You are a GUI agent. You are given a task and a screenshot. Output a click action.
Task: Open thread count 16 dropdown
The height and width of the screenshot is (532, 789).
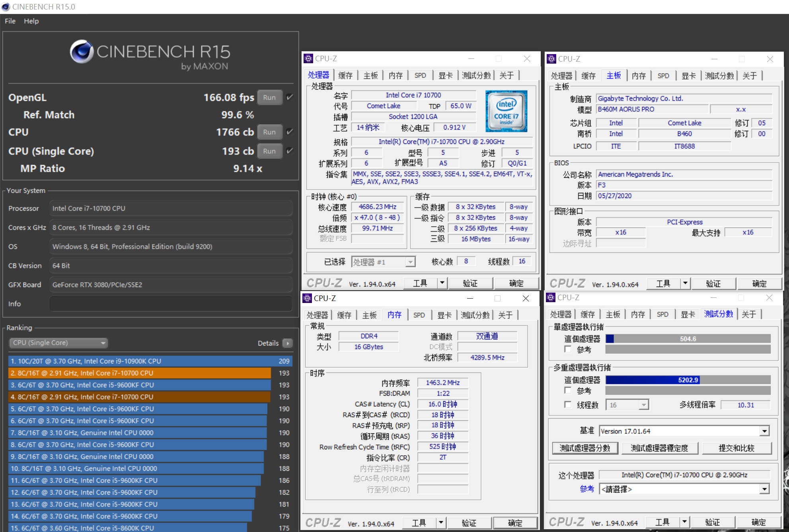(627, 405)
